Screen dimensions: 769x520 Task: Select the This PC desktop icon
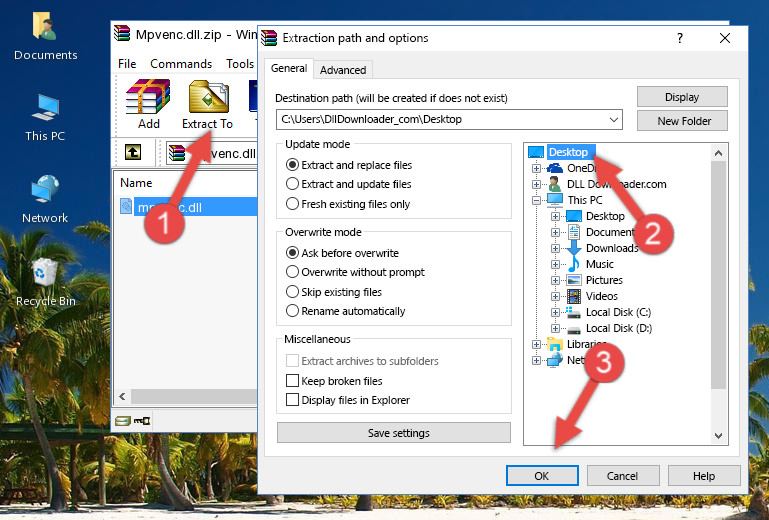click(x=45, y=118)
